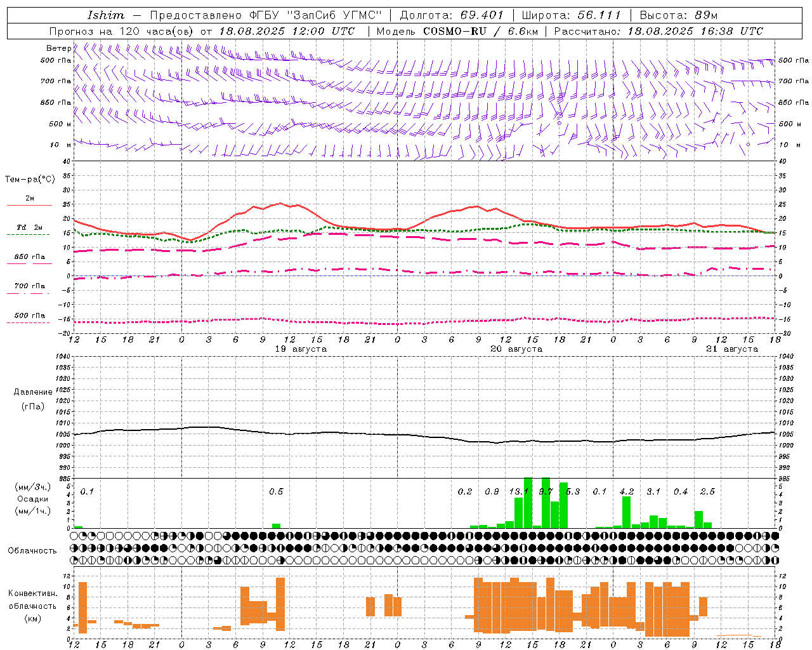The image size is (812, 650).
Task: Click the Высота: 89м value
Action: click(679, 15)
